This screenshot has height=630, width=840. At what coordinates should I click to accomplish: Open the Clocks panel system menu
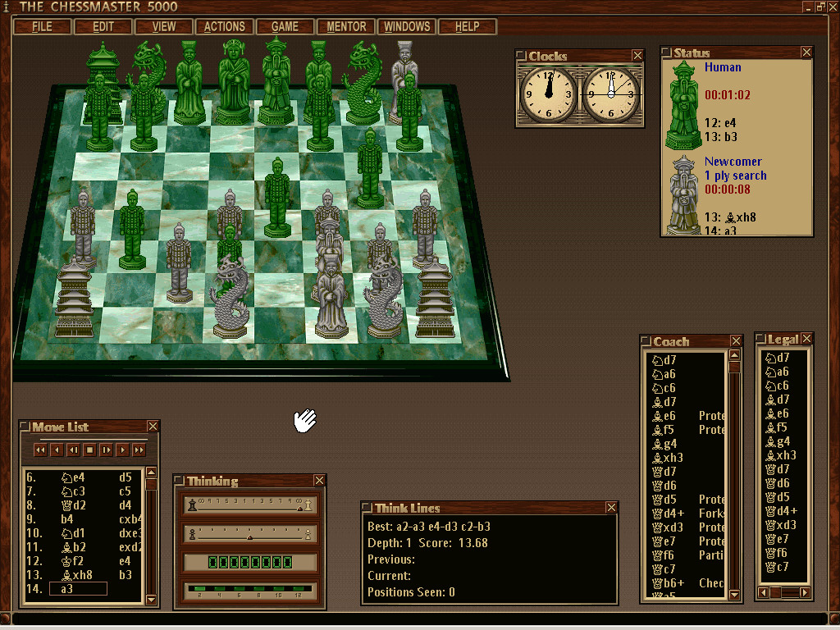click(521, 55)
